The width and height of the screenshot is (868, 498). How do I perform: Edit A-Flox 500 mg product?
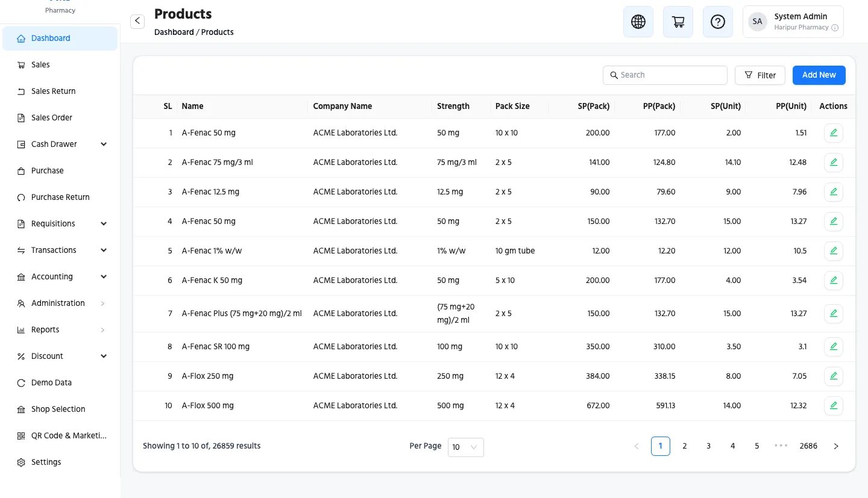coord(834,406)
